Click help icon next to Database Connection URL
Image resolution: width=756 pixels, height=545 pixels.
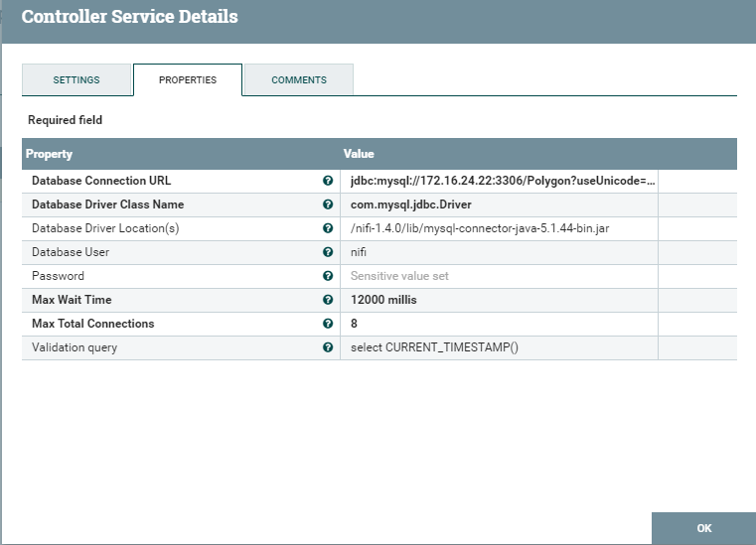(328, 182)
